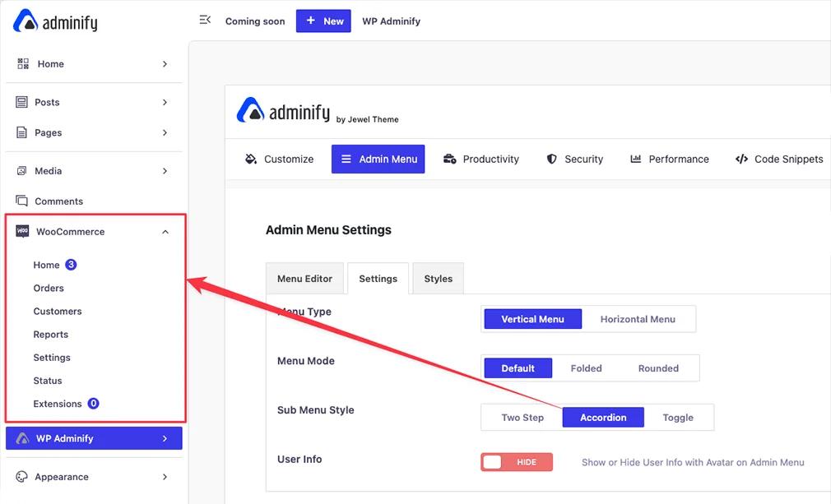
Task: Toggle the User Info HIDE switch
Action: pos(517,461)
